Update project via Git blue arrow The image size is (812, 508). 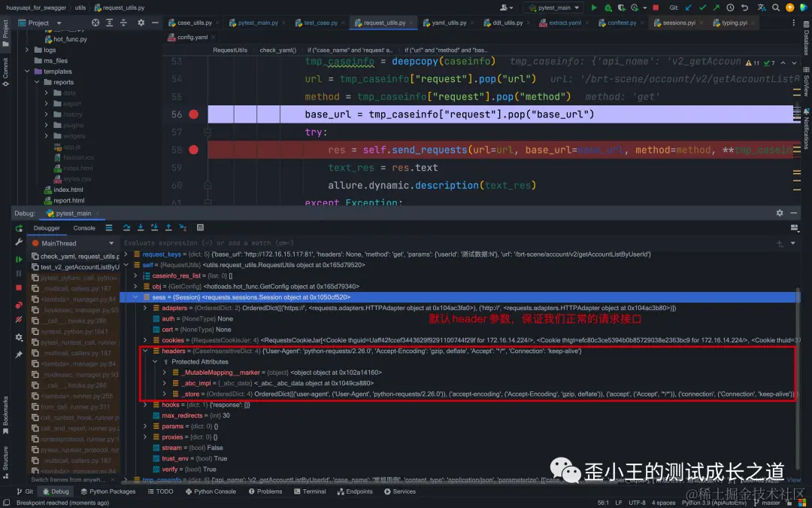coord(688,8)
